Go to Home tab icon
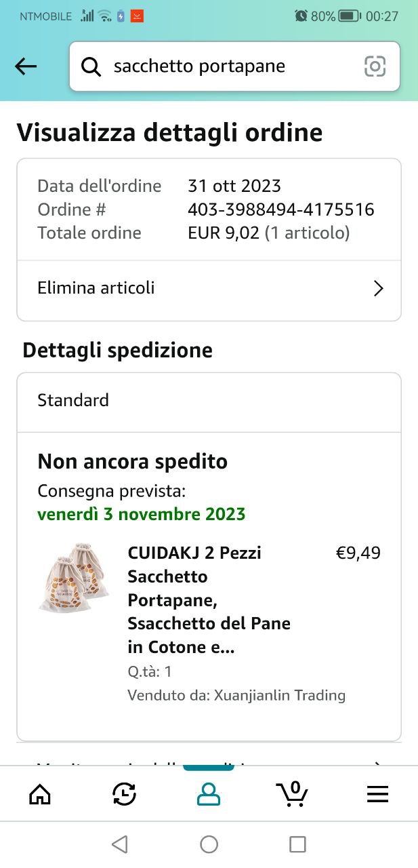Viewport: 418px width, 868px height. coord(40,793)
